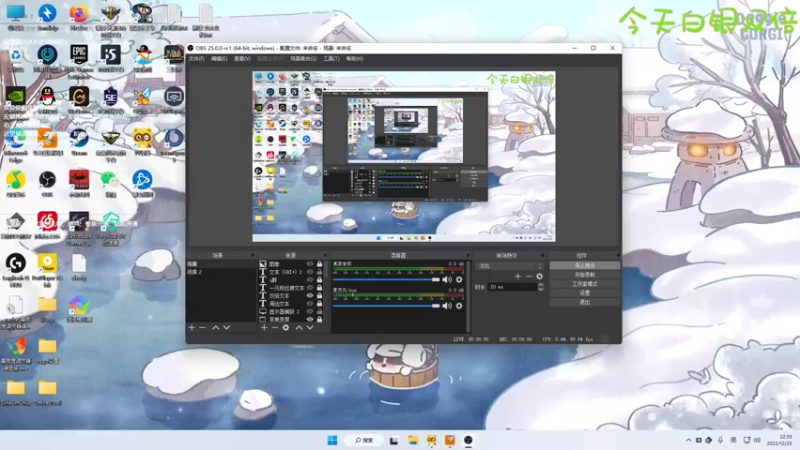This screenshot has height=450, width=800.
Task: Open the Logitech G HUB desktop icon
Action: point(16,264)
